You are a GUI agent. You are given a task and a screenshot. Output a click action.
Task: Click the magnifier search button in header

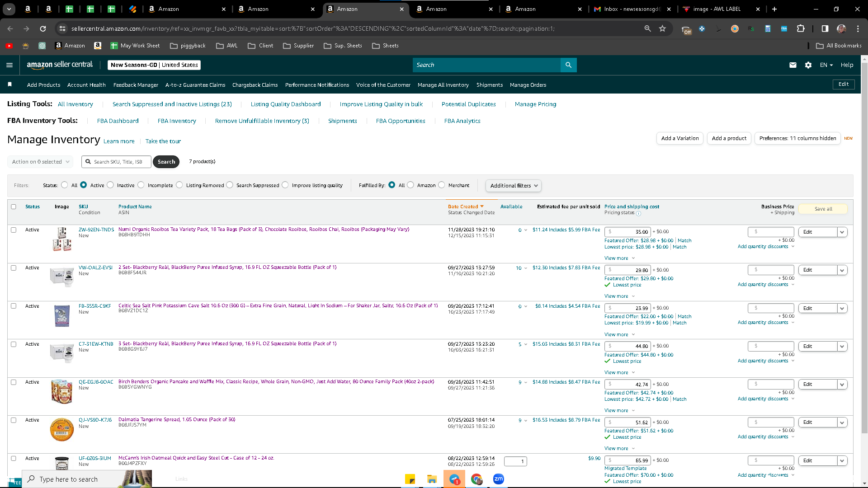568,65
